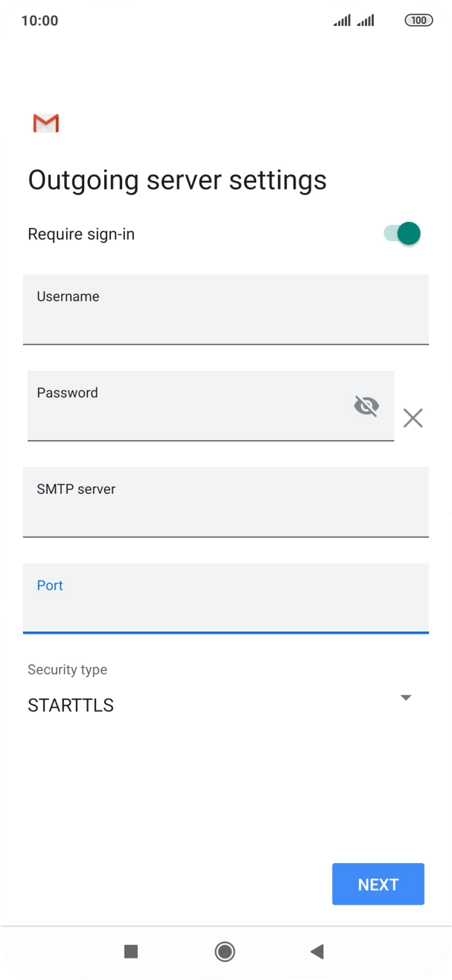Select the STARTTLS value
Screen dimensions: 452x980
(71, 704)
